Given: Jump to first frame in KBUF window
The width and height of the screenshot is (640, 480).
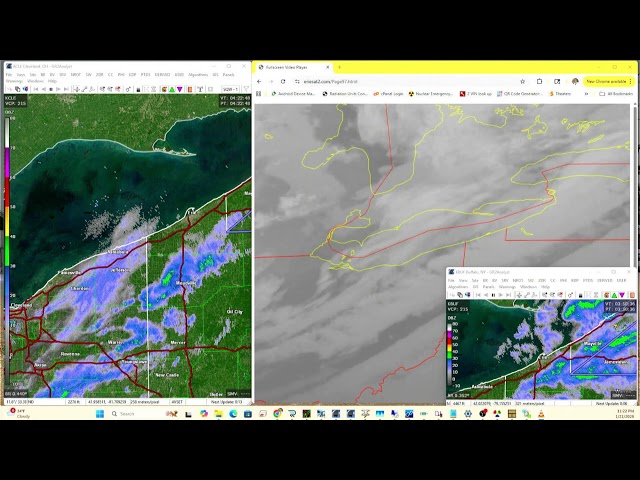Looking at the screenshot, I should [478, 295].
